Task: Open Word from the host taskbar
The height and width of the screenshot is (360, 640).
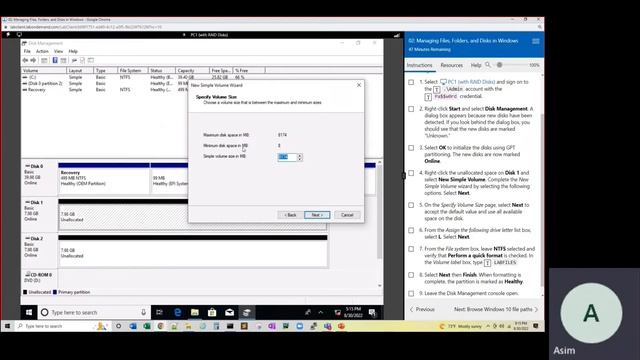Action: tap(133, 326)
